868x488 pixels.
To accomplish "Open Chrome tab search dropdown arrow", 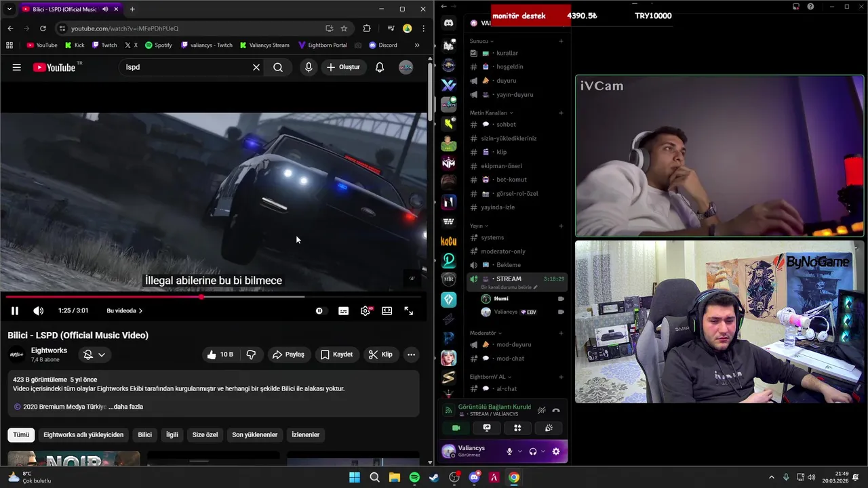I will click(x=9, y=9).
